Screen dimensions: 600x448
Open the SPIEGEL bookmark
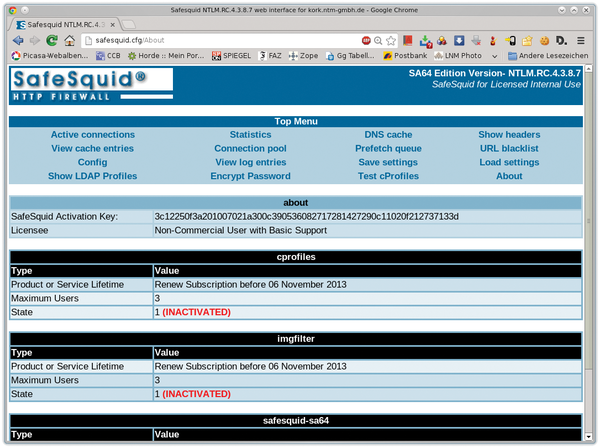pyautogui.click(x=232, y=56)
